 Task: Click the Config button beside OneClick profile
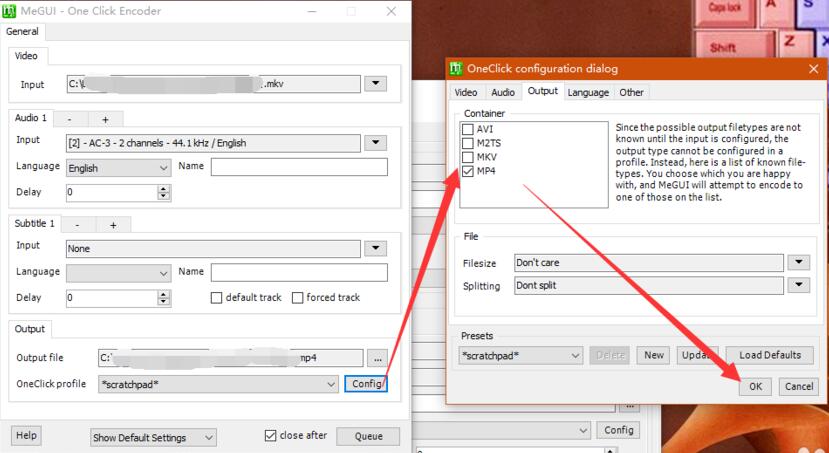(x=366, y=384)
